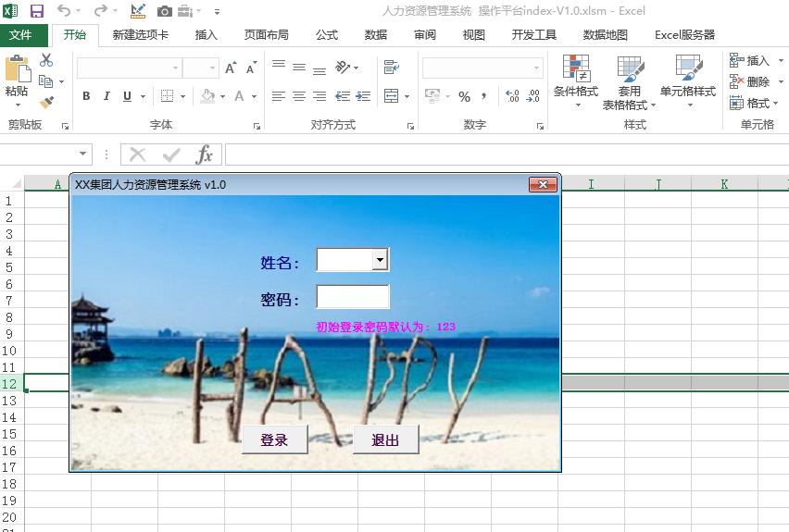Switch to the 页面布局 ribbon tab
The height and width of the screenshot is (532, 789).
[267, 35]
